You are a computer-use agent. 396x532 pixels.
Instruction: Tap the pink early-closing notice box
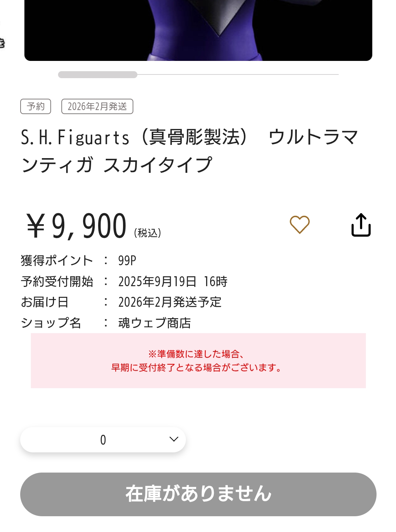(198, 360)
